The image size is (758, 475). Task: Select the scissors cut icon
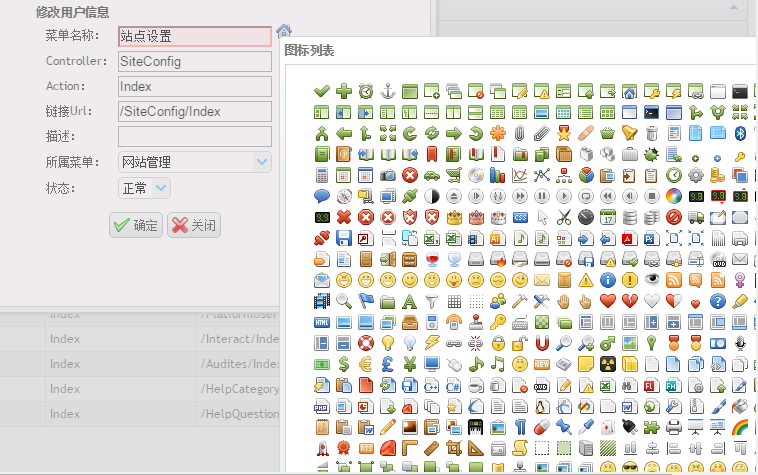pyautogui.click(x=564, y=217)
